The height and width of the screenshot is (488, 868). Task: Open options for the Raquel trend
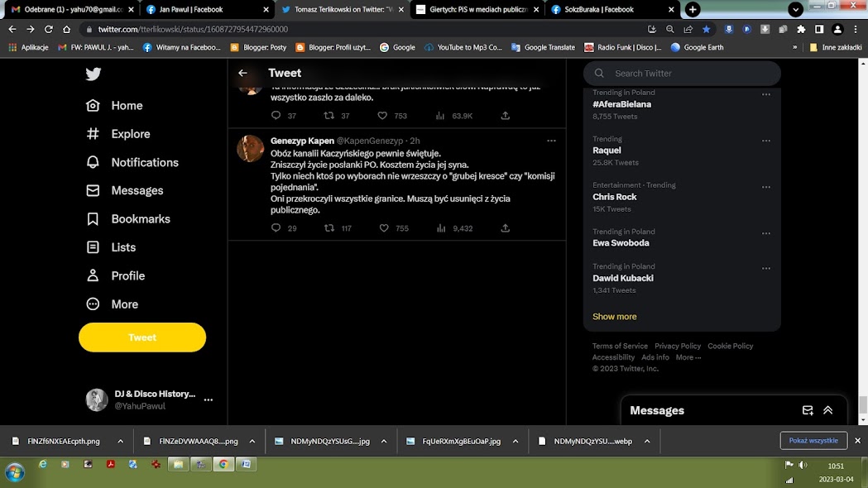point(766,141)
